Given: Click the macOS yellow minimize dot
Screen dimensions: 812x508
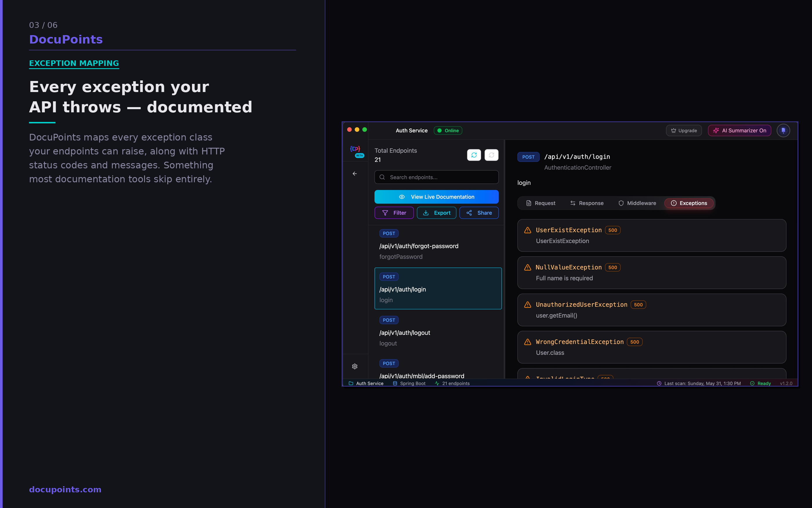Looking at the screenshot, I should pos(357,130).
